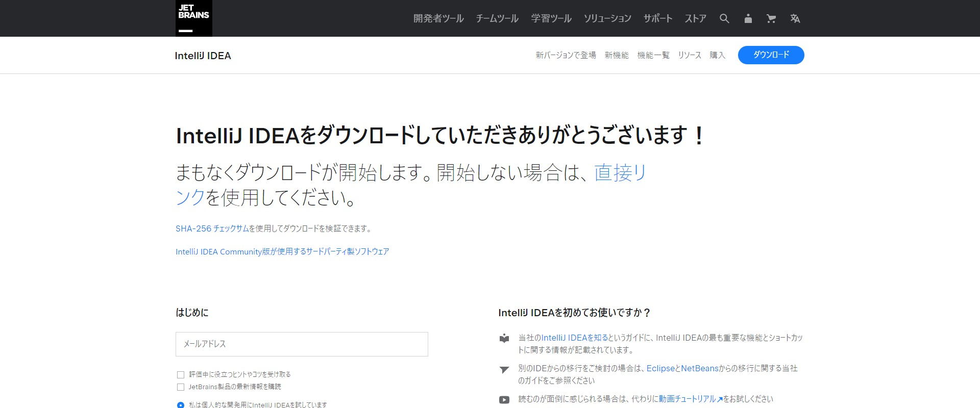Screen dimensions: 980x408
Task: Check JetBrains製品の最新情報を購読 box
Action: (180, 387)
